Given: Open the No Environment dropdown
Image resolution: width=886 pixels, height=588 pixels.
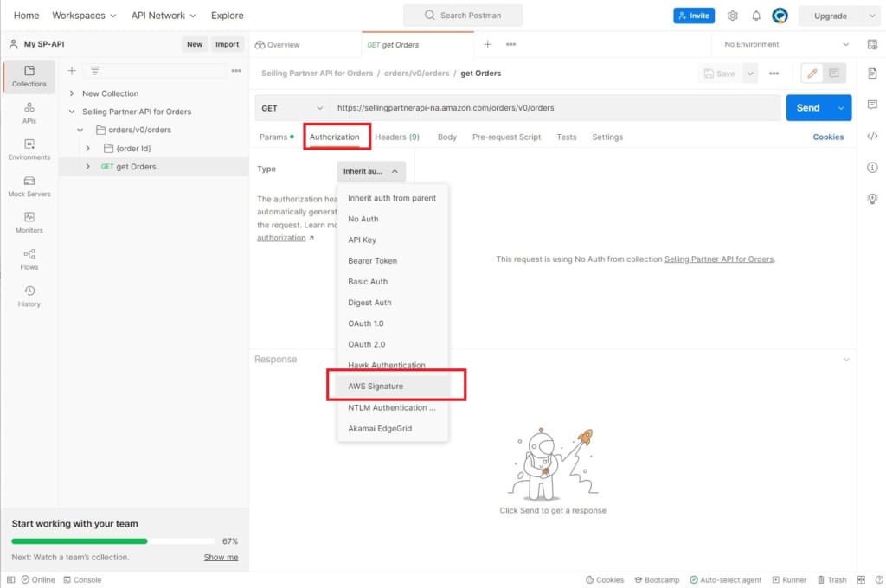Looking at the screenshot, I should [786, 44].
